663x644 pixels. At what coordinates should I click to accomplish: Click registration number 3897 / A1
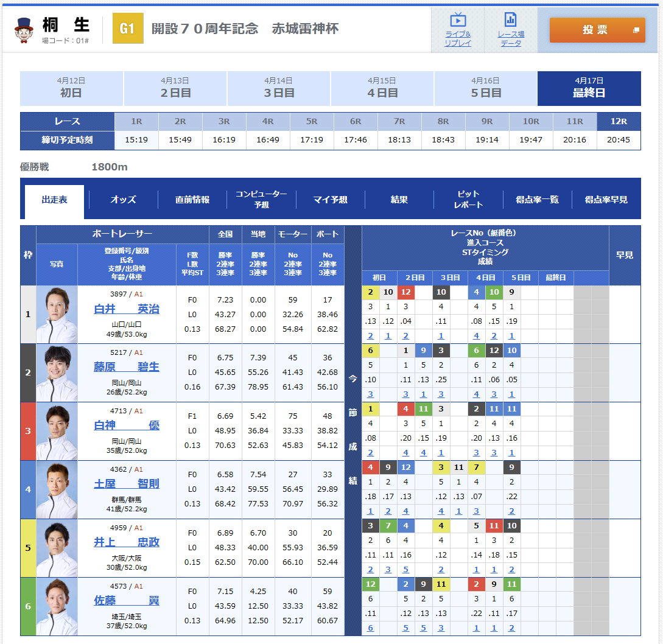coord(127,294)
